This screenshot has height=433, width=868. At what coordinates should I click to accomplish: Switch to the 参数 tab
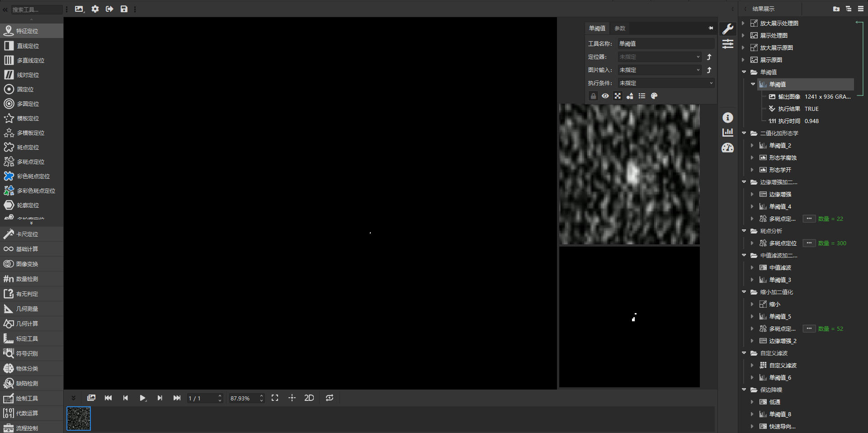click(620, 29)
